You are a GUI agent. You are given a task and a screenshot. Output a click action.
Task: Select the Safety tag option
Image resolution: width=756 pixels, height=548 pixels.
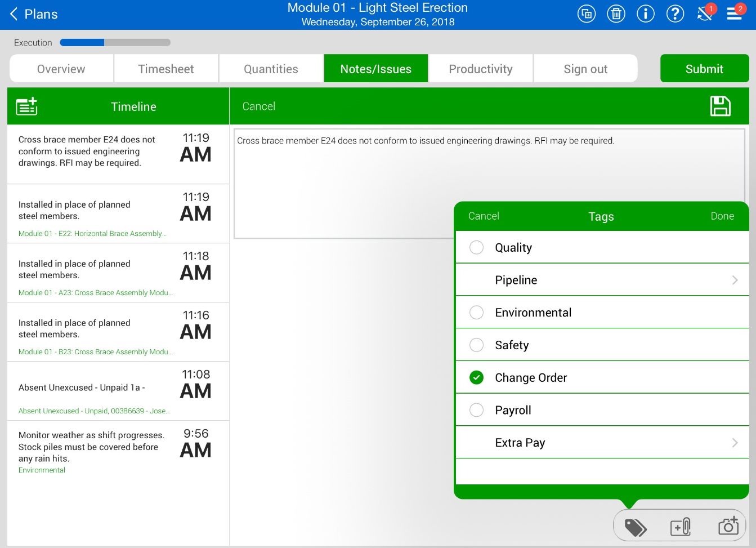[476, 345]
